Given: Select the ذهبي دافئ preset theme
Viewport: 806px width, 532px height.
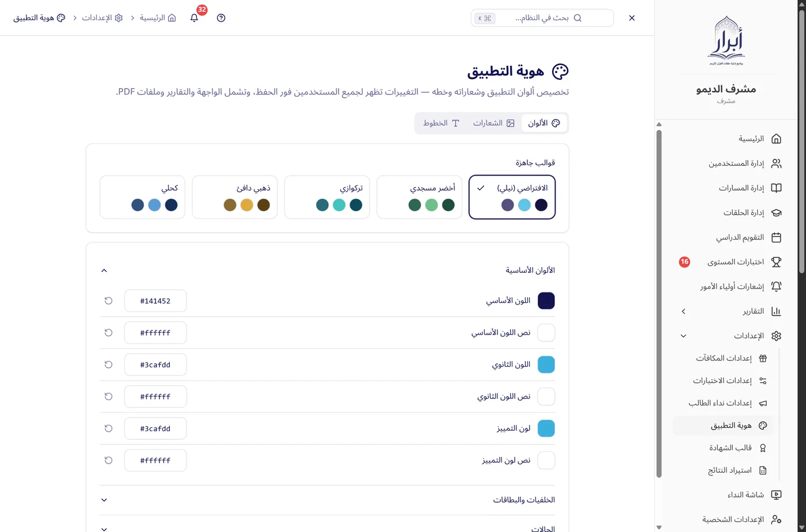Looking at the screenshot, I should tap(235, 197).
